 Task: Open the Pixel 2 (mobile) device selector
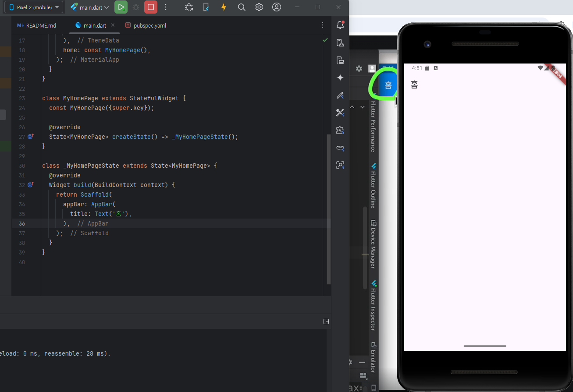[x=34, y=7]
